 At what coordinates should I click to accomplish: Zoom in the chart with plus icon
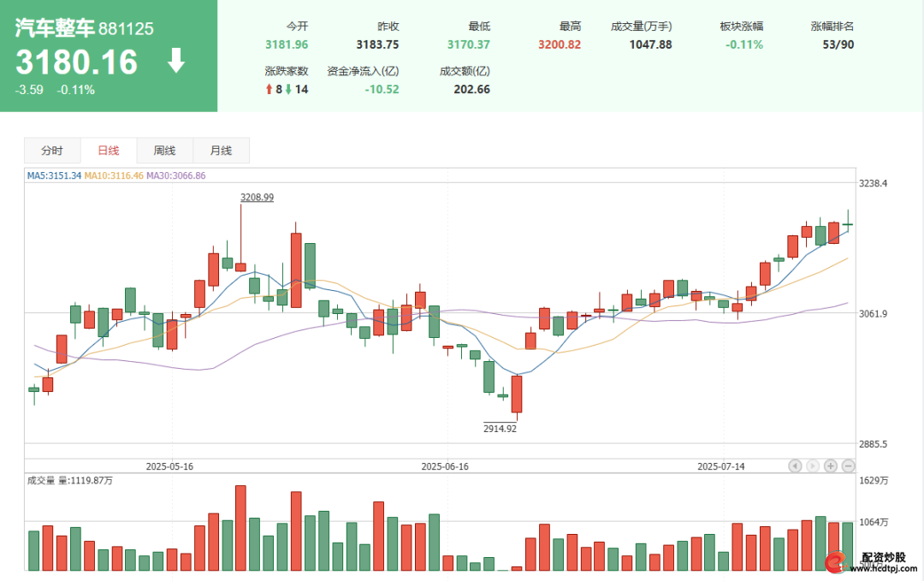point(830,466)
